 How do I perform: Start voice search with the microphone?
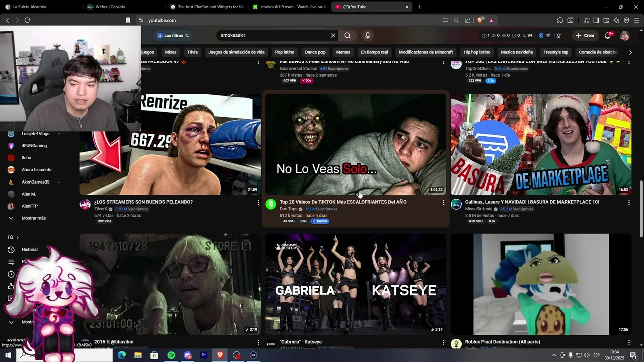pos(368,35)
